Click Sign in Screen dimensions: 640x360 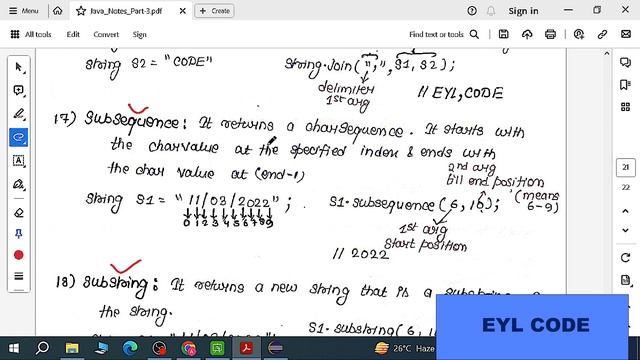click(523, 11)
